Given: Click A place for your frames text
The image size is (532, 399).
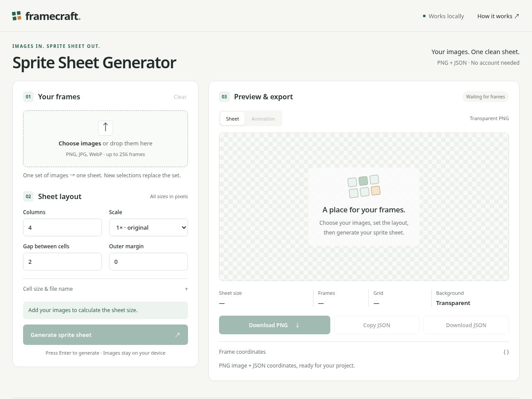Looking at the screenshot, I should coord(364,210).
